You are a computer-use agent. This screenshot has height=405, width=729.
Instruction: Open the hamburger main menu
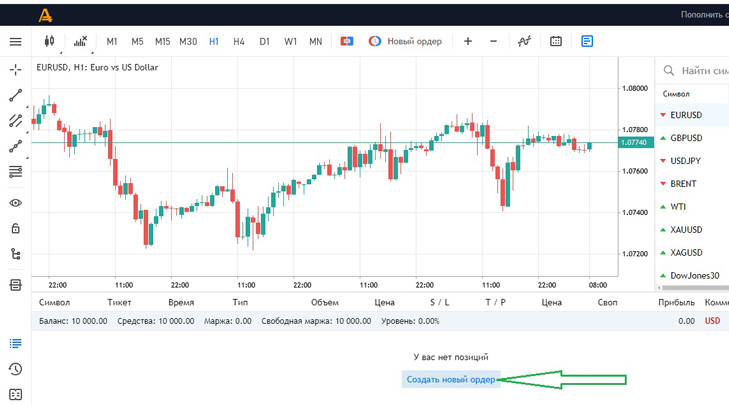pyautogui.click(x=15, y=42)
